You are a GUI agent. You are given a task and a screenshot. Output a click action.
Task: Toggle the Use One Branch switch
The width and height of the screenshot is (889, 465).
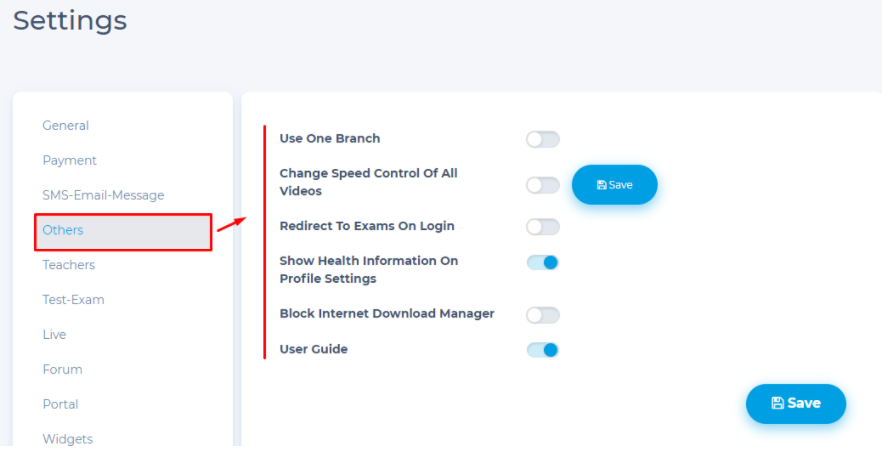(543, 139)
